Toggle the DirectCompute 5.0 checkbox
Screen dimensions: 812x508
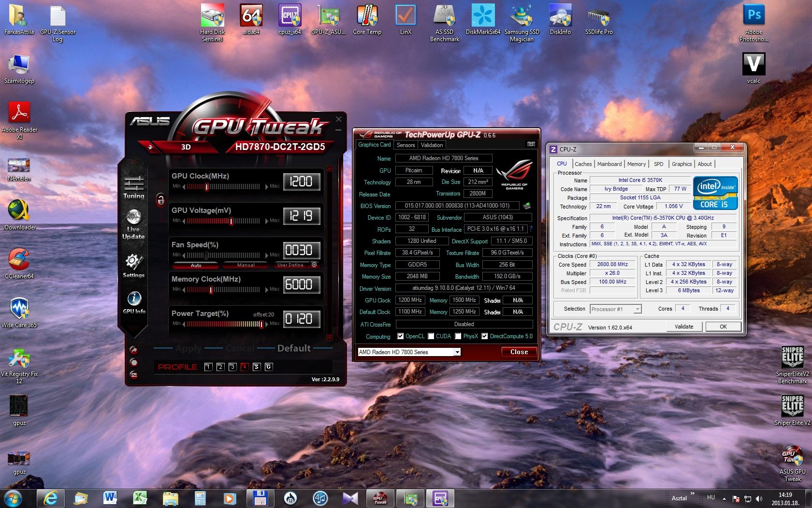[x=484, y=336]
